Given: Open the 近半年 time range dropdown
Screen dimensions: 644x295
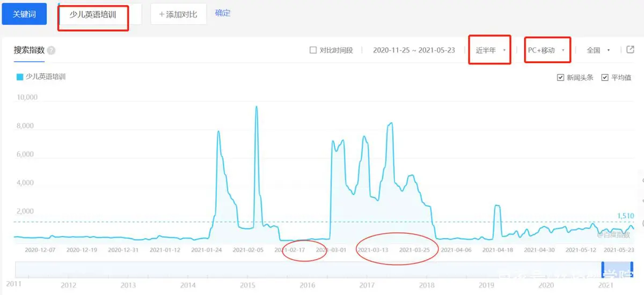Looking at the screenshot, I should tap(490, 50).
